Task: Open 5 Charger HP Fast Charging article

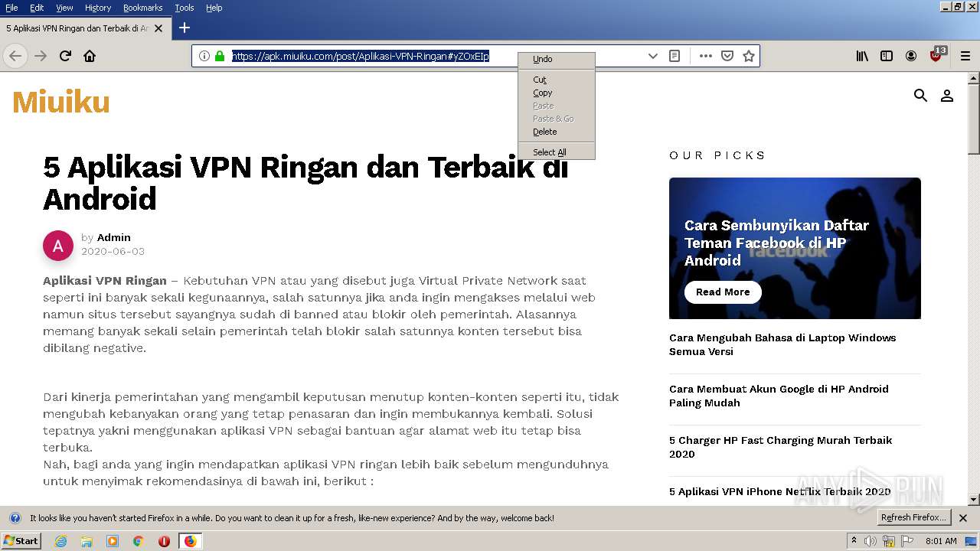Action: coord(781,447)
